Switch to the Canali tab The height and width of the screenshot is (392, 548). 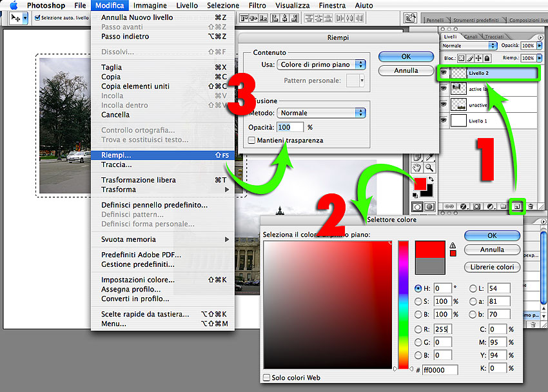[x=471, y=37]
